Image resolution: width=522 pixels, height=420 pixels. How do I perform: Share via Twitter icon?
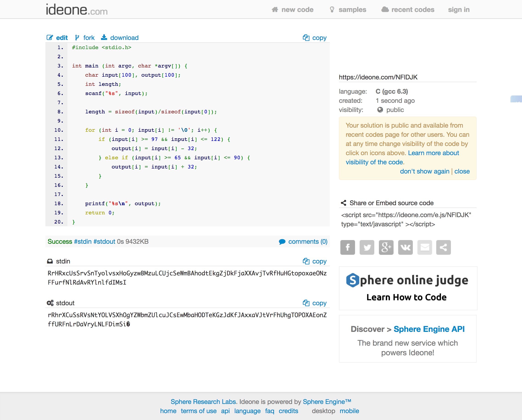tap(367, 247)
